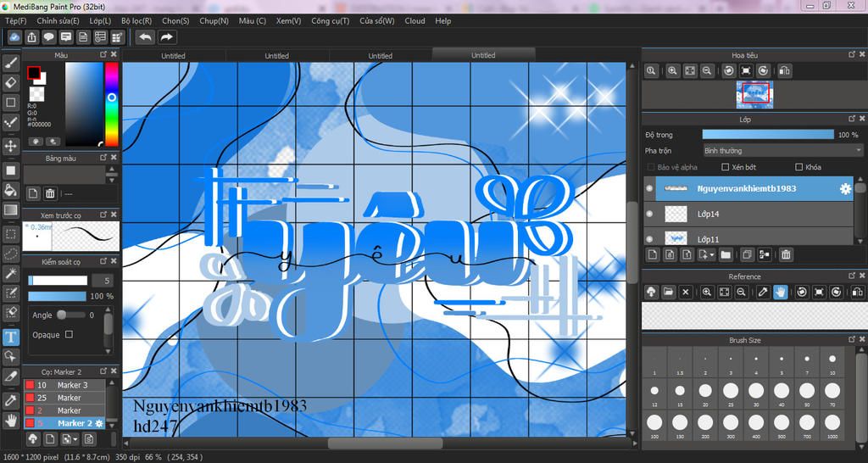Choose brush size 100 preset
The image size is (868, 463).
pyautogui.click(x=654, y=427)
